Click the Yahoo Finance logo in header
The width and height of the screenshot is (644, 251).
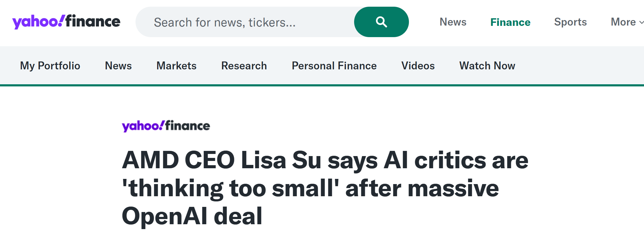[66, 22]
